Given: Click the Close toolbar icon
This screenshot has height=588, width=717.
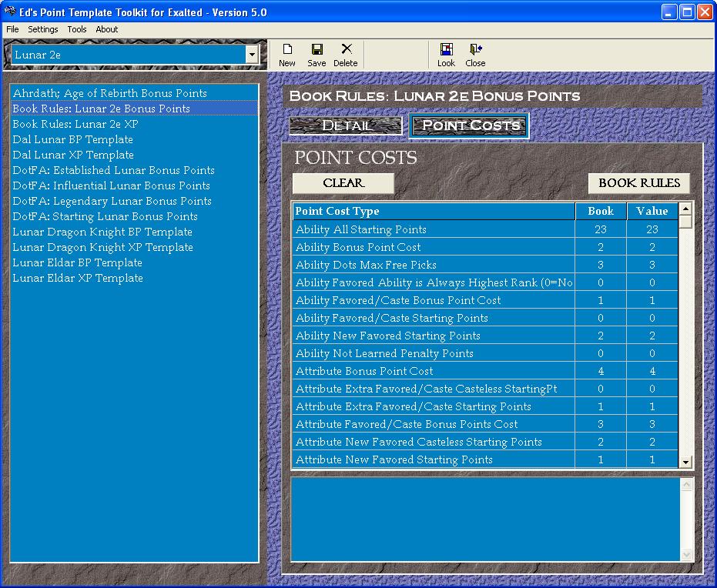Looking at the screenshot, I should pos(475,50).
